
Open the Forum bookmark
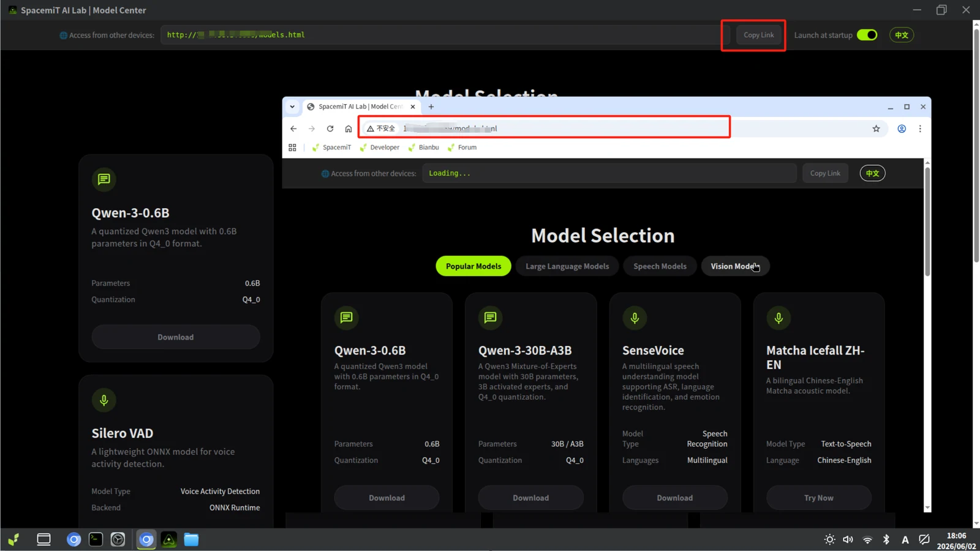tap(462, 148)
